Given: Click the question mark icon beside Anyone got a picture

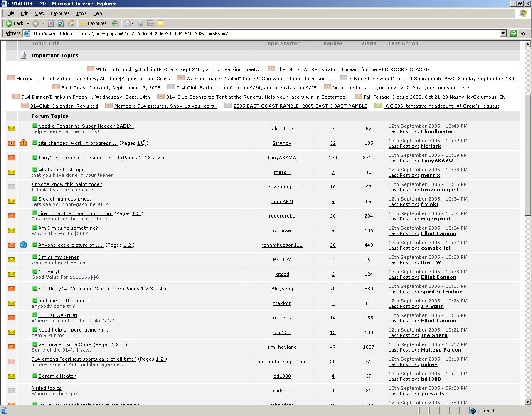Looking at the screenshot, I should [x=24, y=245].
